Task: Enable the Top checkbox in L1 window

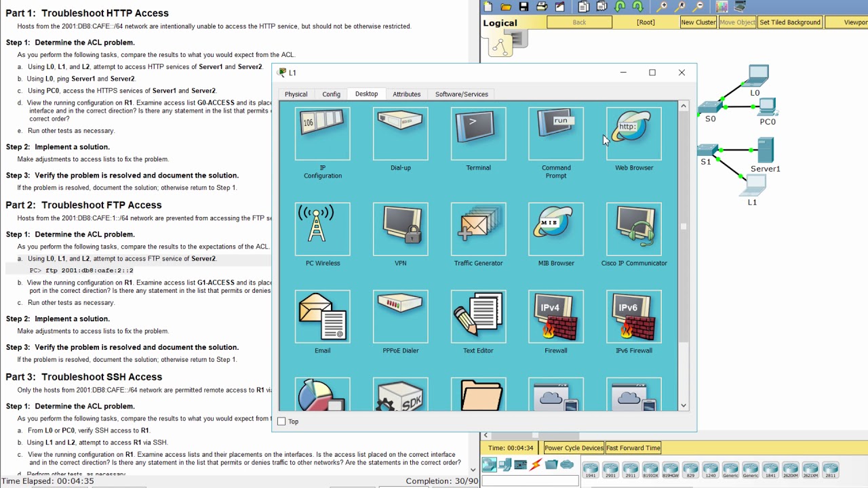Action: point(281,422)
